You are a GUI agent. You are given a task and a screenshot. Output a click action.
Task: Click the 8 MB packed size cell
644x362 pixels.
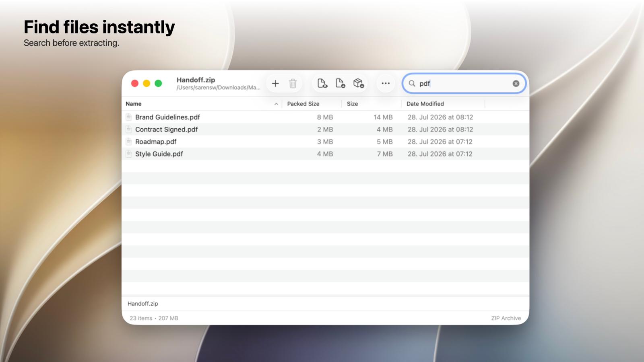pyautogui.click(x=325, y=117)
